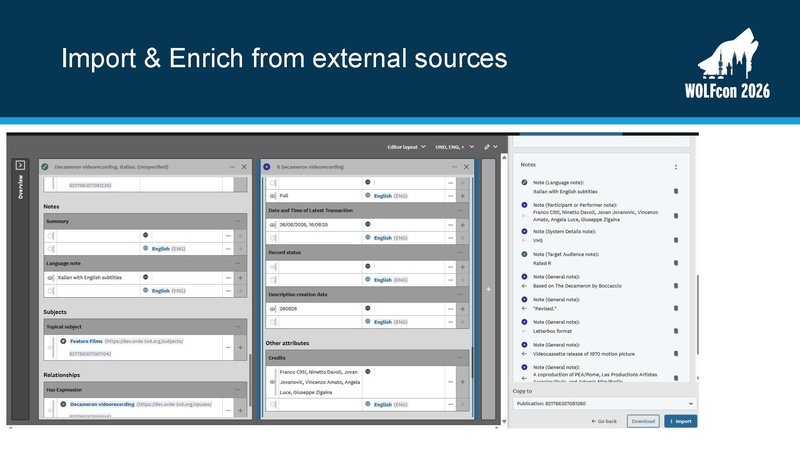Screen dimensions: 800x450
Task: Delete the Language note Italian with English subtitles
Action: coord(676,191)
